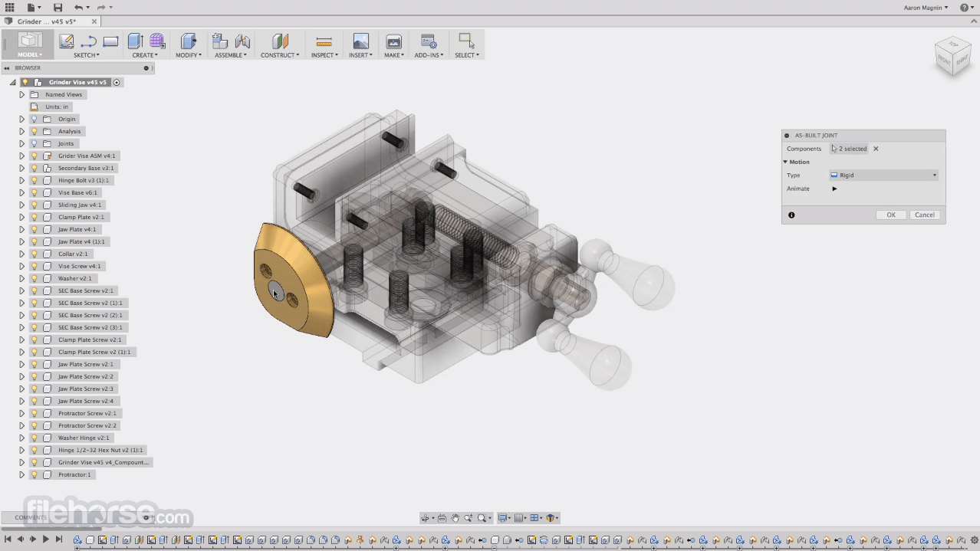Click the Undo arrow
The image size is (980, 551).
(x=78, y=7)
